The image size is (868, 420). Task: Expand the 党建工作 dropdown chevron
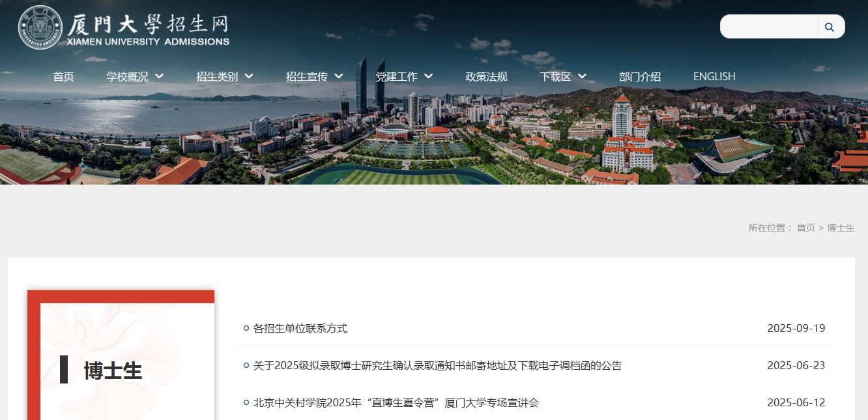[x=429, y=76]
